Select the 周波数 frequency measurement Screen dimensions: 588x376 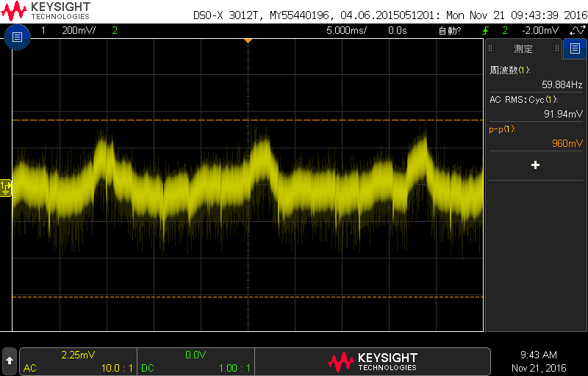[x=535, y=76]
